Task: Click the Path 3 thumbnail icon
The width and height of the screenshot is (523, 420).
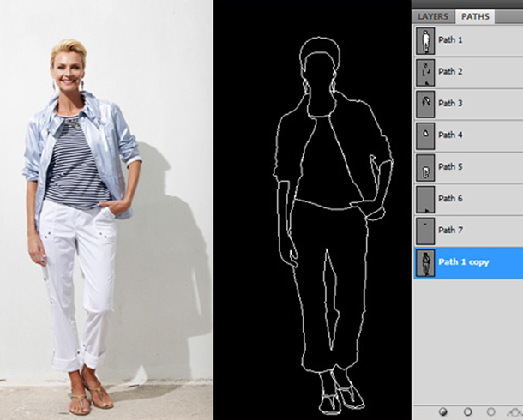Action: click(424, 103)
